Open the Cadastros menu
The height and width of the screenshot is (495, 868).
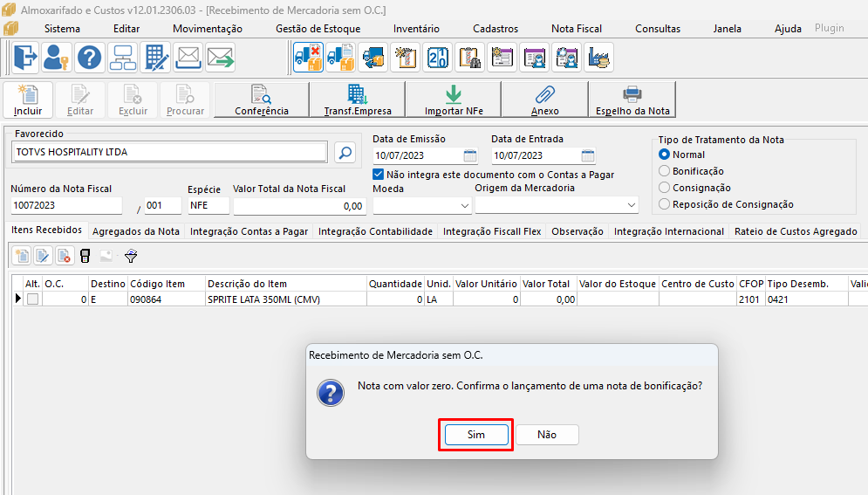pyautogui.click(x=496, y=29)
